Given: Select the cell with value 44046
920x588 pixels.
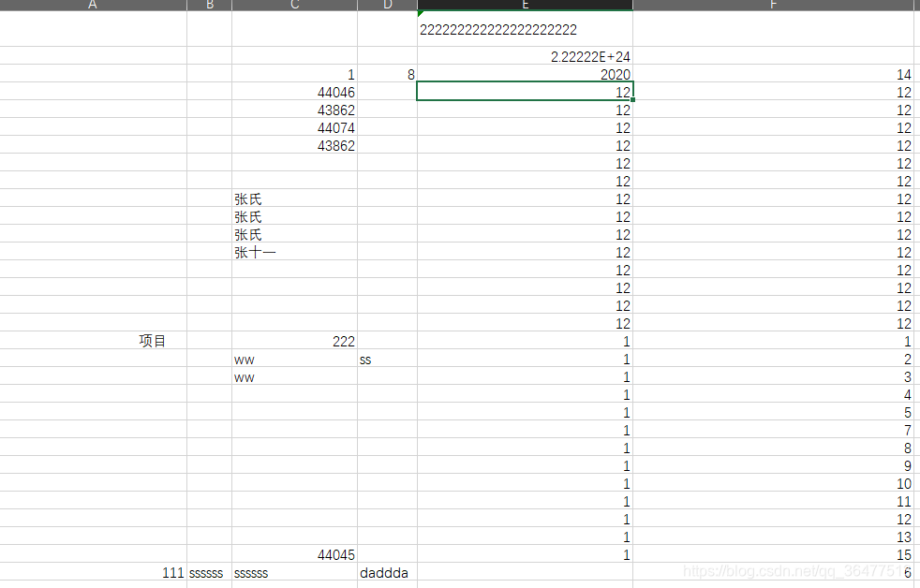Looking at the screenshot, I should 294,92.
